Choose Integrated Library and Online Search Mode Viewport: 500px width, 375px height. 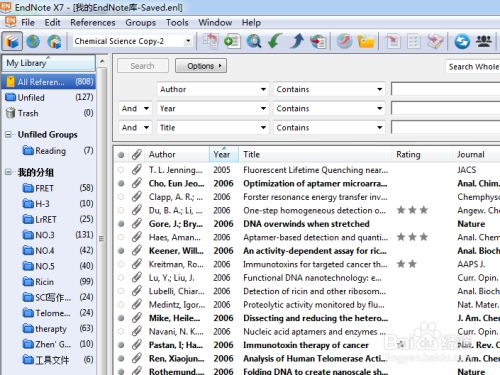click(54, 41)
